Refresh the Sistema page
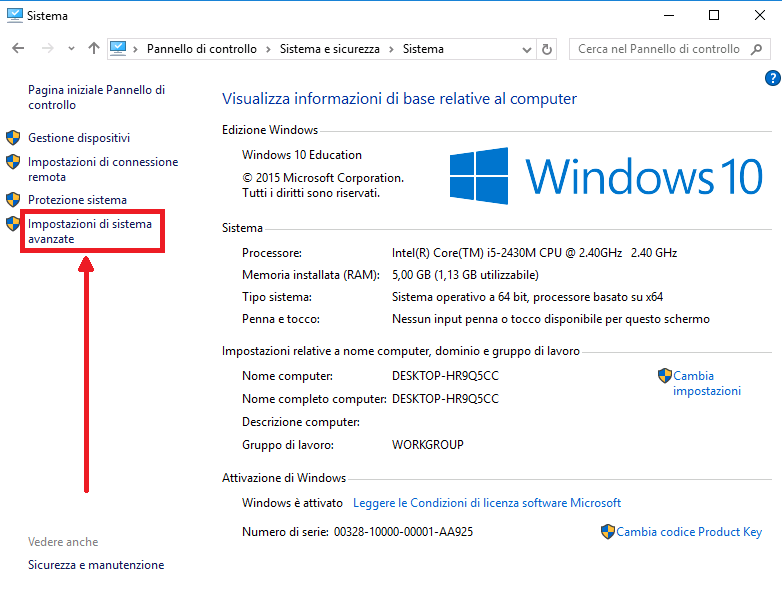 [x=547, y=49]
